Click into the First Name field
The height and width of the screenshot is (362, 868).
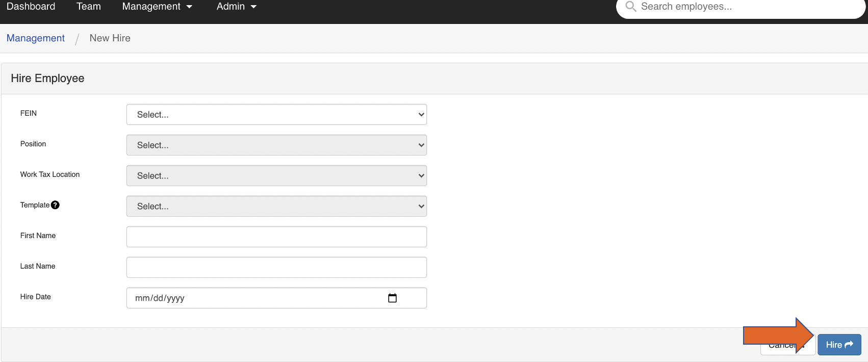click(276, 237)
